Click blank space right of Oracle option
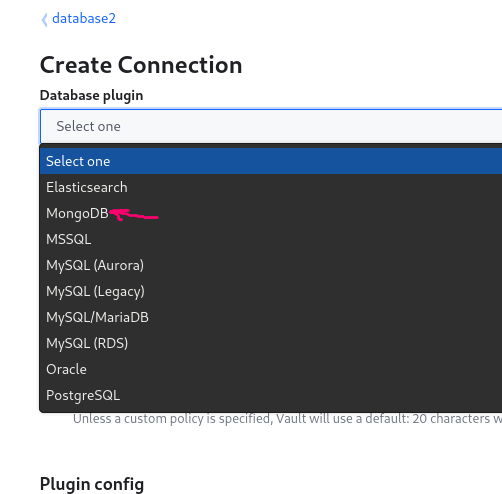The height and width of the screenshot is (494, 502). 293,369
